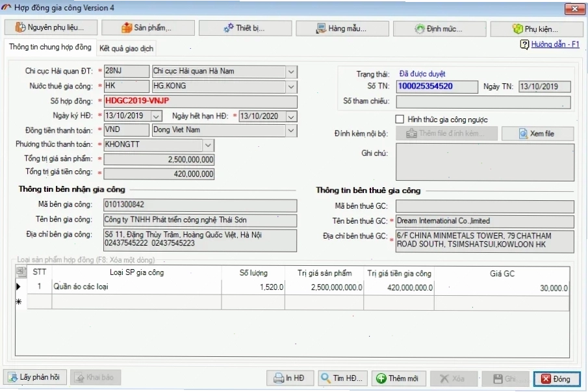This screenshot has width=588, height=392.
Task: Click the Lấy phản hồi feedback icon
Action: click(x=13, y=377)
